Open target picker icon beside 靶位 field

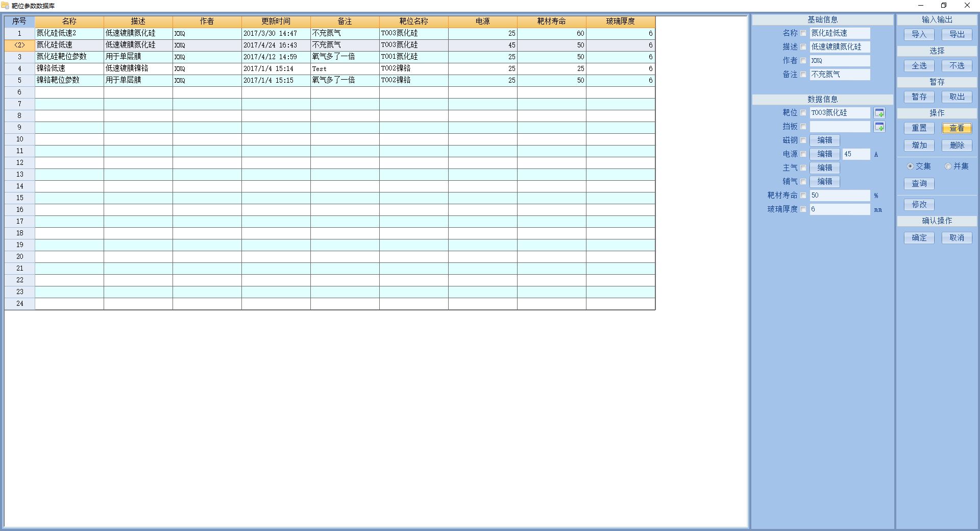(879, 113)
